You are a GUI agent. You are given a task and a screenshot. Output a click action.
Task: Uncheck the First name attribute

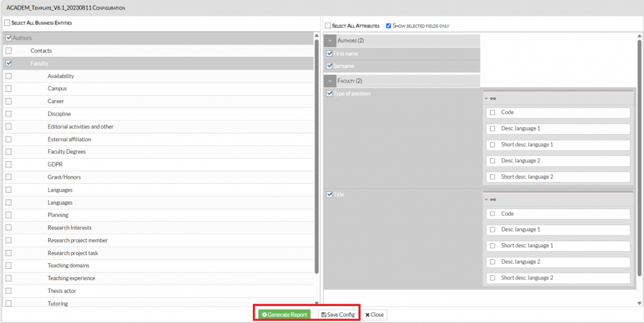click(x=330, y=54)
